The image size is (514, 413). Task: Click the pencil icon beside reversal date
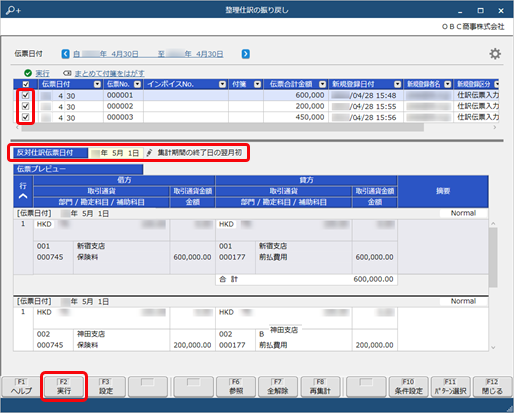149,153
